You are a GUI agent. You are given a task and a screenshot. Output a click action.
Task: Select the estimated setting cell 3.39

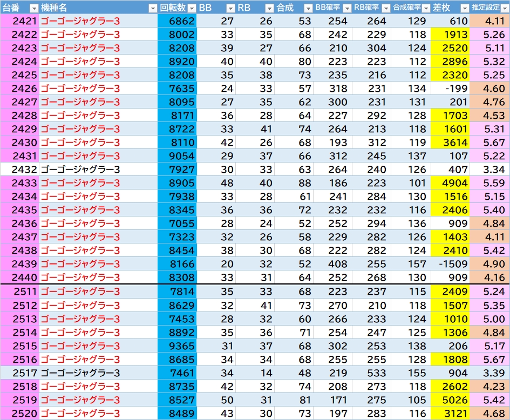pos(490,373)
